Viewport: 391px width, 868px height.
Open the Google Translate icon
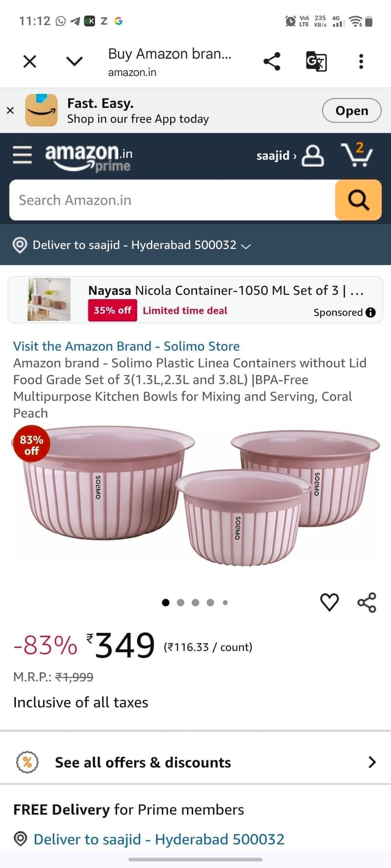click(x=316, y=62)
